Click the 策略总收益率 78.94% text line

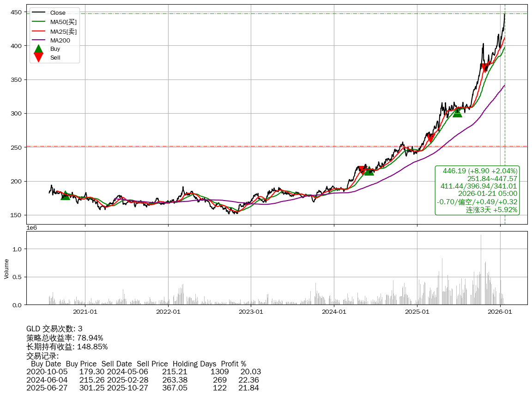[x=65, y=338]
